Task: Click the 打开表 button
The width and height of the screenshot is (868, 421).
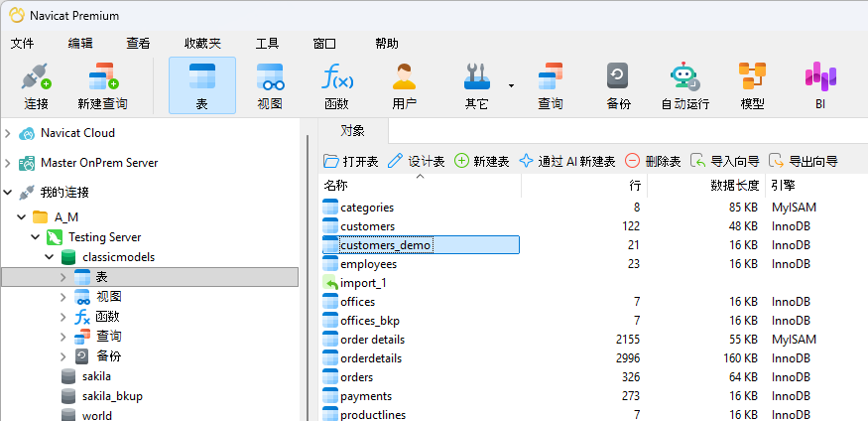Action: pos(350,161)
